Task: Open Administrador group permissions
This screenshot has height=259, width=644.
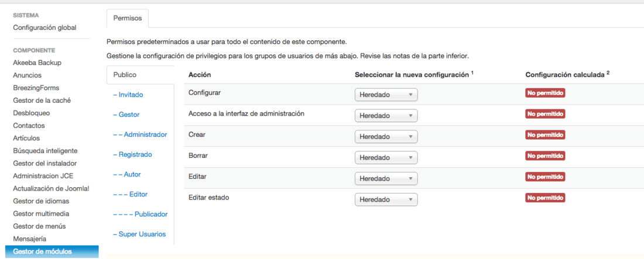Action: (140, 134)
